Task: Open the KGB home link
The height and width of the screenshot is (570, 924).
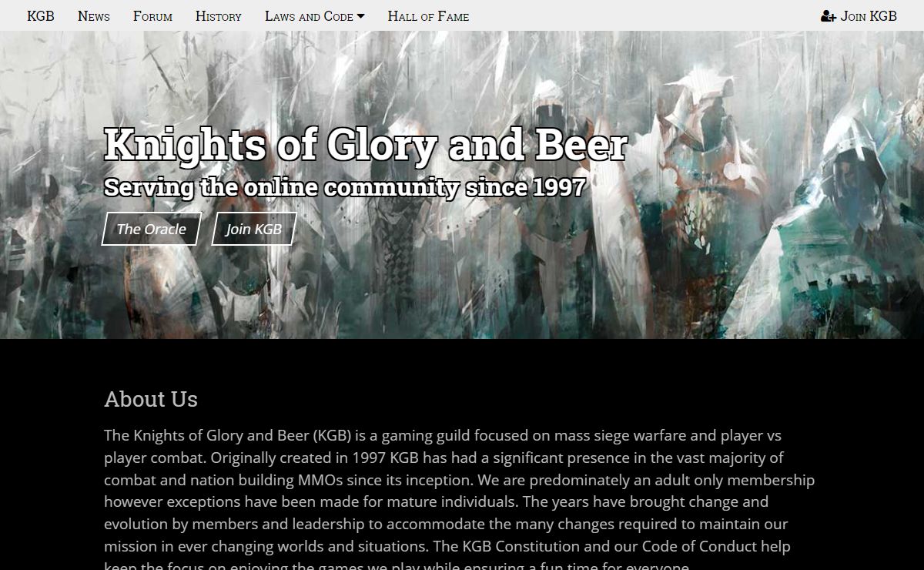Action: [41, 15]
